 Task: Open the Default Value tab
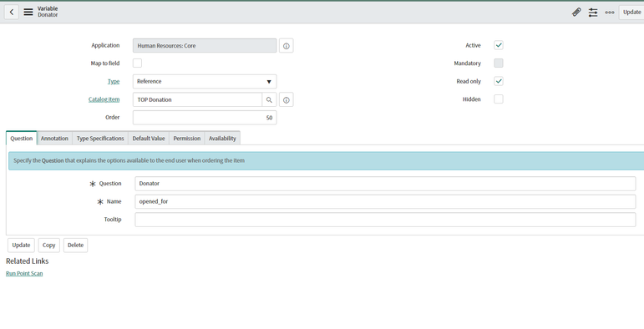149,138
